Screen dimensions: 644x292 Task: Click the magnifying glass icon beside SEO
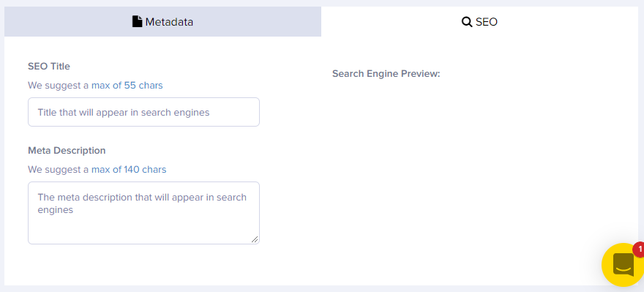[467, 22]
